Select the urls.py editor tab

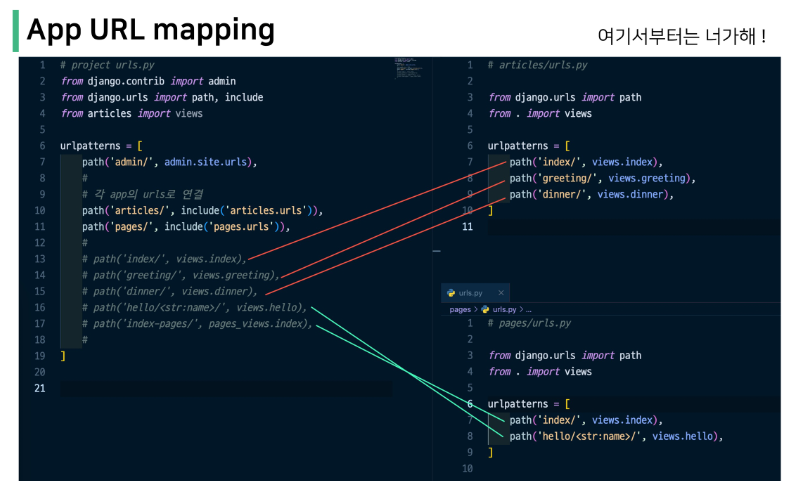[x=475, y=293]
